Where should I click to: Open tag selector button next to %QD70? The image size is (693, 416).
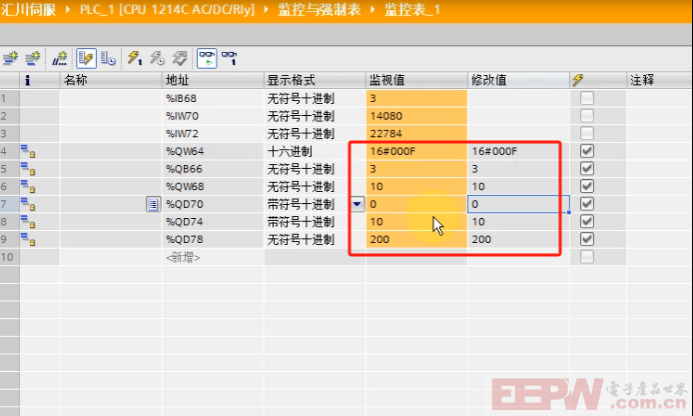point(153,204)
